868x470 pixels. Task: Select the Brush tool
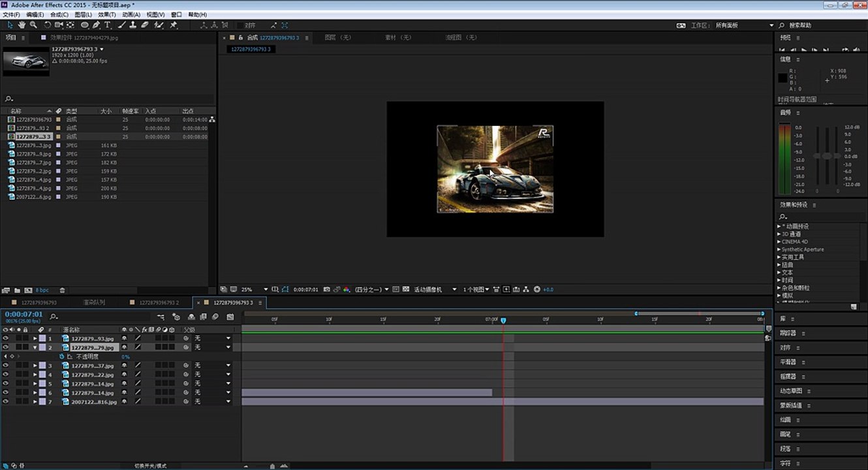click(x=122, y=25)
